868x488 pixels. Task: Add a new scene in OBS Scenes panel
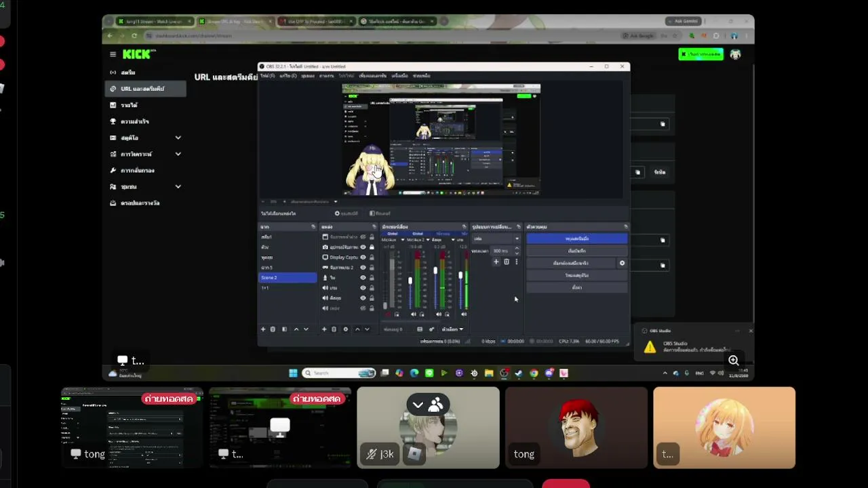263,329
